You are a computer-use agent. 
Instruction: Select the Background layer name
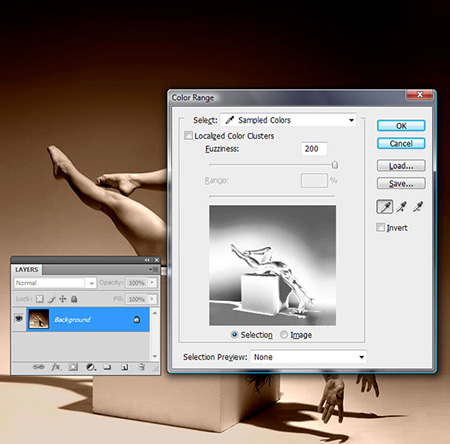(72, 320)
